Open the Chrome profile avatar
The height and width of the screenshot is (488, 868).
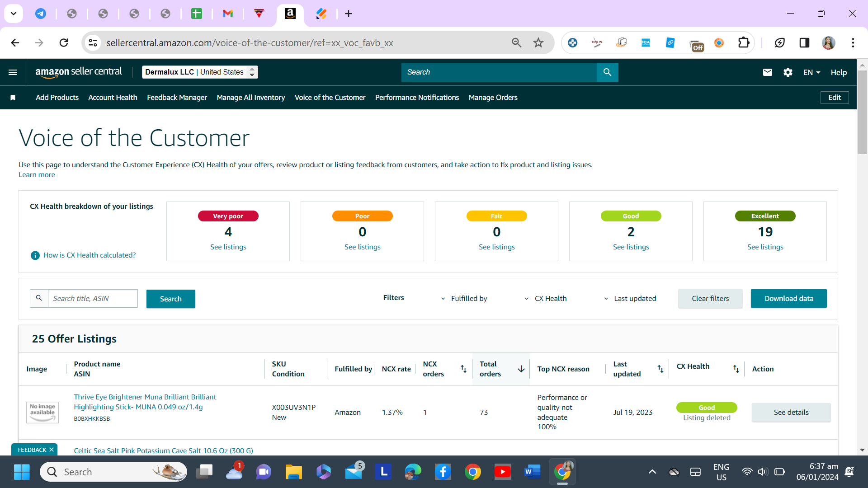coord(829,43)
